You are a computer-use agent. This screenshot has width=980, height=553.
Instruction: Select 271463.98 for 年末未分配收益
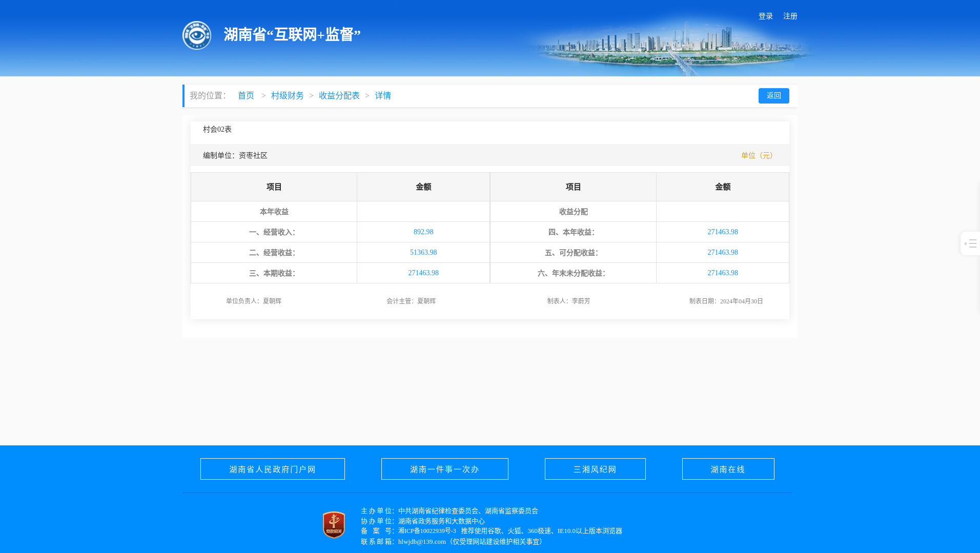point(723,273)
